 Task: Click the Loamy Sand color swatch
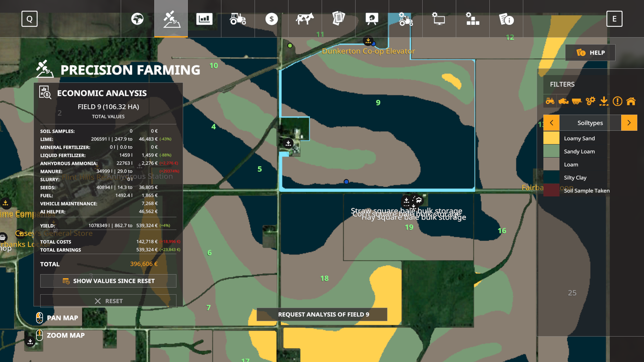tap(551, 138)
